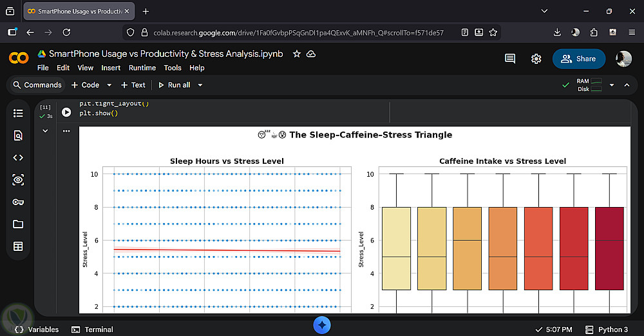Open the Code snippets panel
644x336 pixels.
point(18,157)
